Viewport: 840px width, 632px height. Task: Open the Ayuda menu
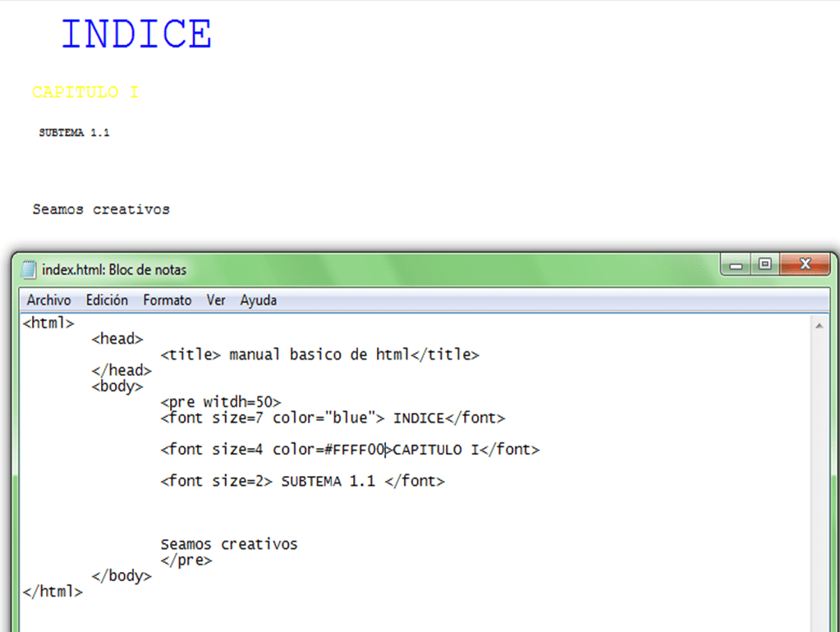click(x=258, y=300)
